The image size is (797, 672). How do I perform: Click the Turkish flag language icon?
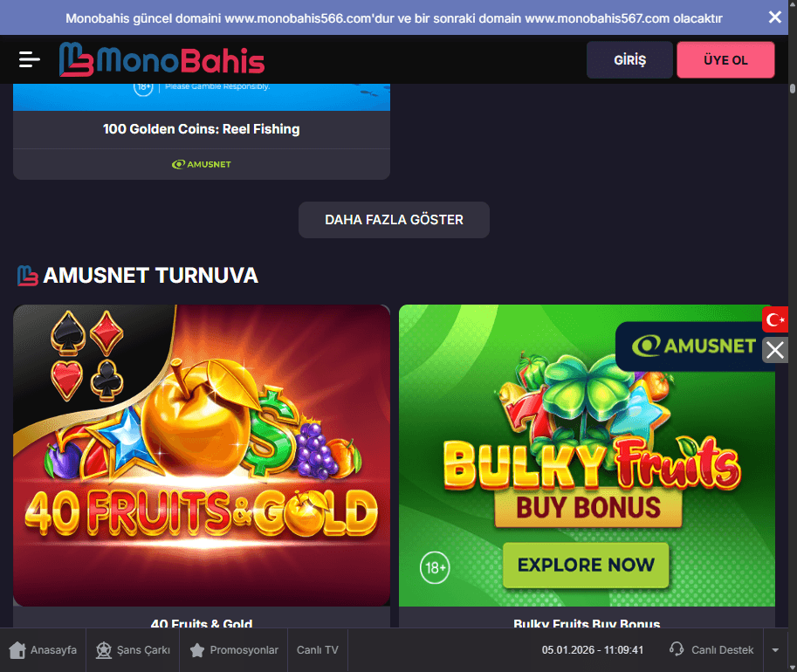[774, 319]
